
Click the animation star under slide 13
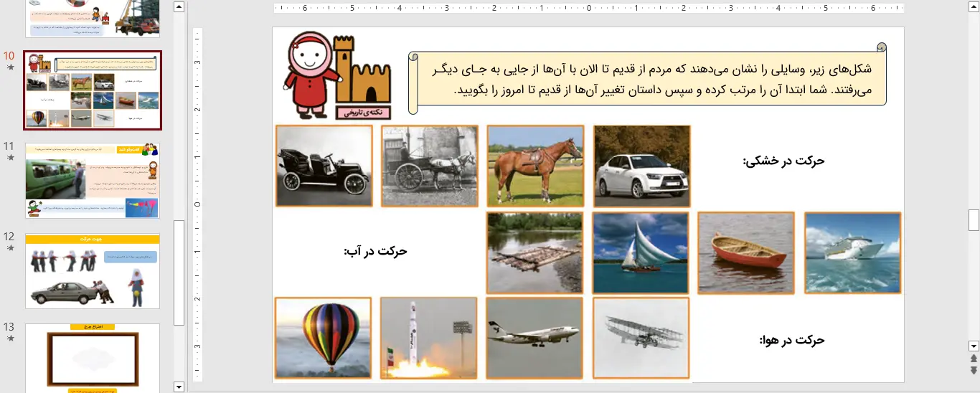coord(10,338)
